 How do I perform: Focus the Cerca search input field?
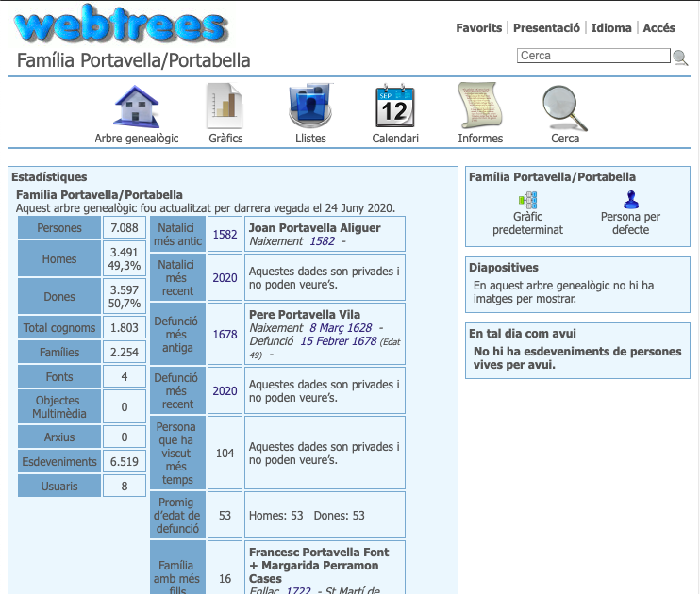coord(592,56)
